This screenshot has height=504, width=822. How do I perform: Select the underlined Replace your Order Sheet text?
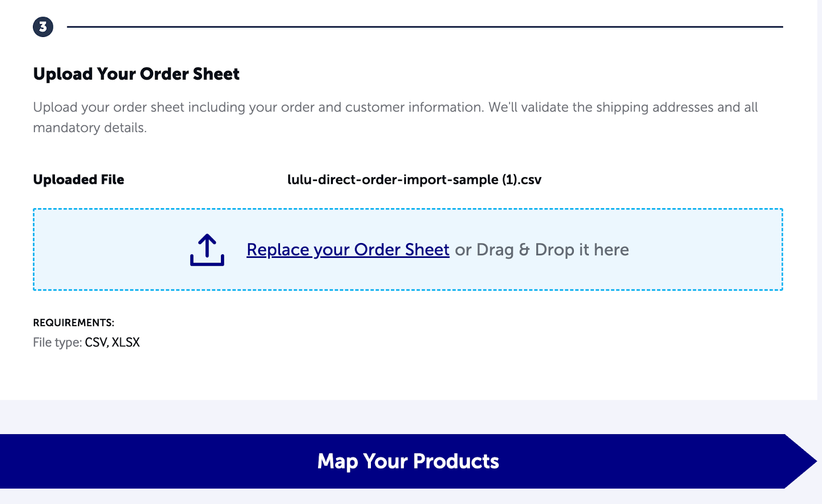(x=348, y=250)
